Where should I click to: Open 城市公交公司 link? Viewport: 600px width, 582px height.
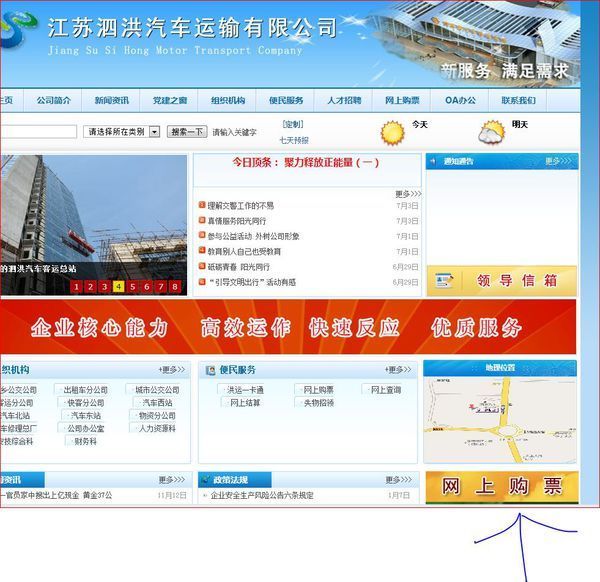157,390
